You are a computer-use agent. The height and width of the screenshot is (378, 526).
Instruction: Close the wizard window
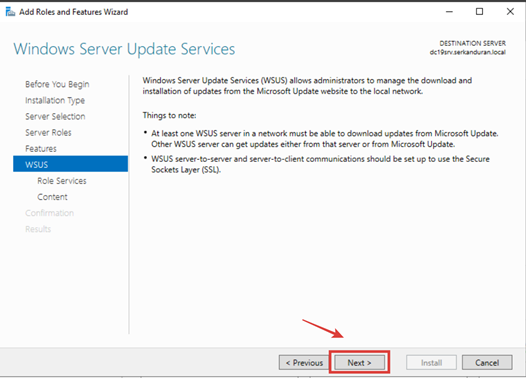510,12
